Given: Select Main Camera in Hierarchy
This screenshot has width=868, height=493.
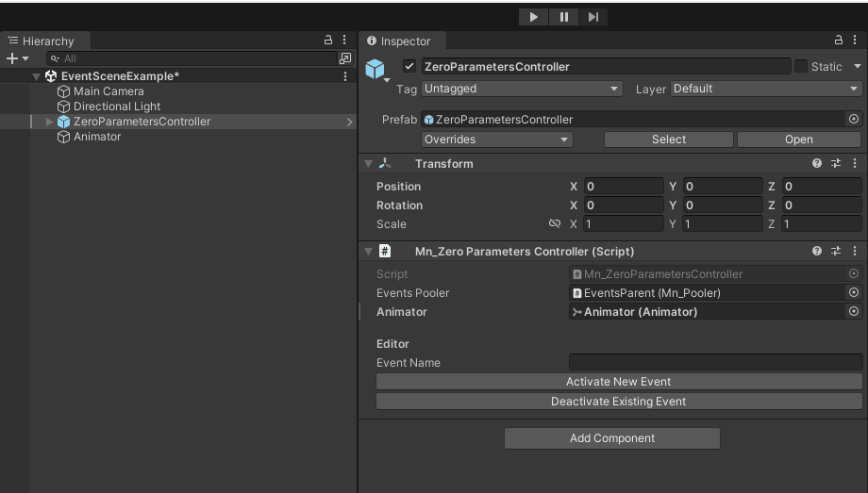Looking at the screenshot, I should tap(108, 91).
